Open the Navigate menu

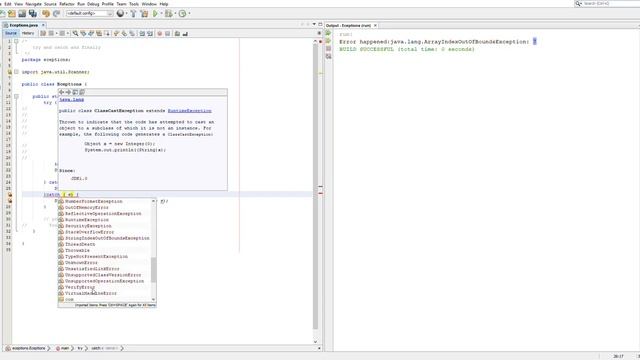tap(33, 4)
